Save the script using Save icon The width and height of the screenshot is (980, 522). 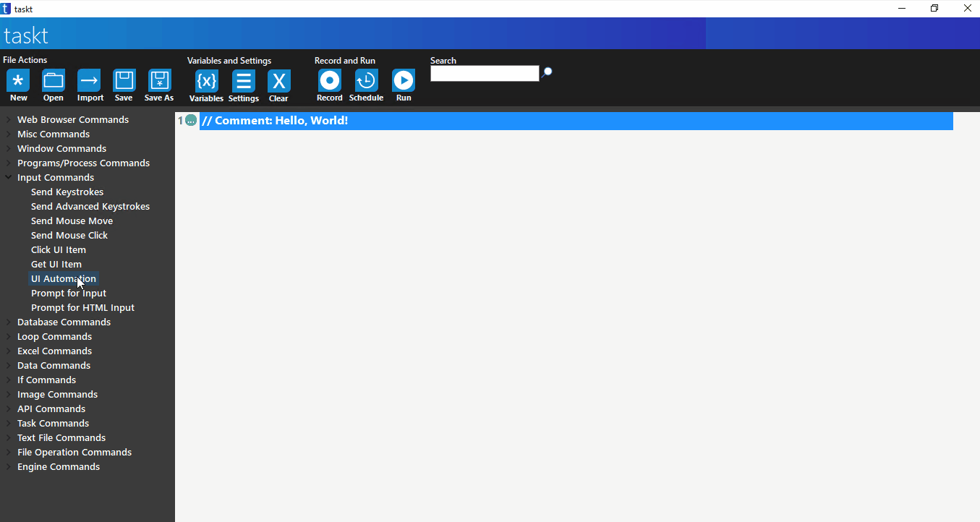click(124, 80)
